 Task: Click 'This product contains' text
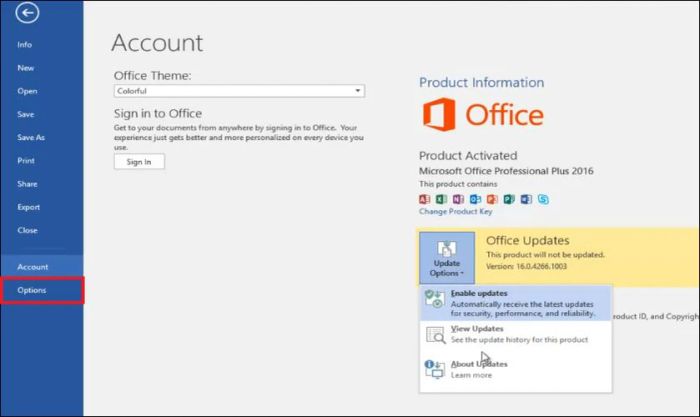458,184
